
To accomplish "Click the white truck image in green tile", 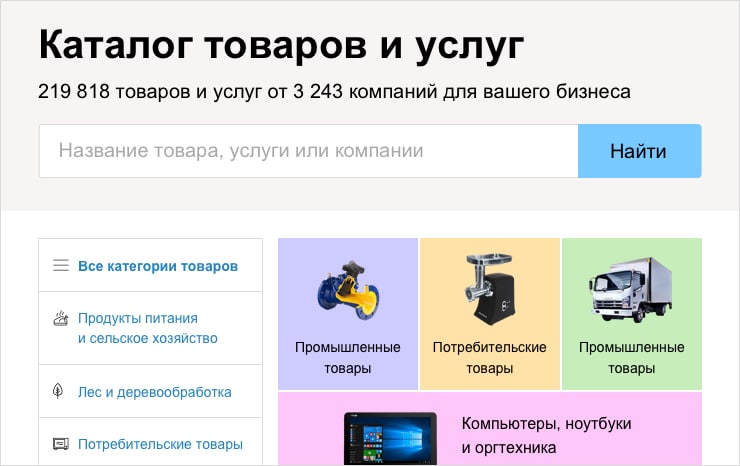I will coord(631,288).
